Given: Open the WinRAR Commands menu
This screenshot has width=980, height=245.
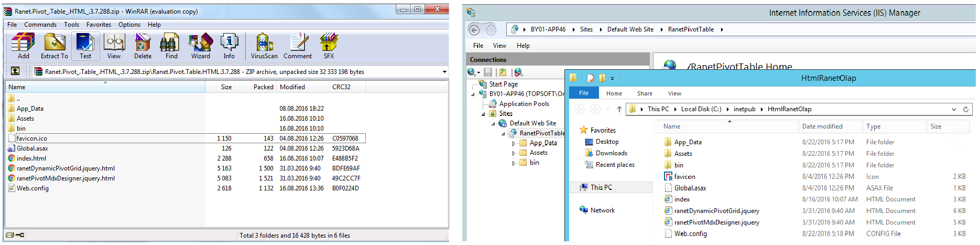Looking at the screenshot, I should 40,25.
